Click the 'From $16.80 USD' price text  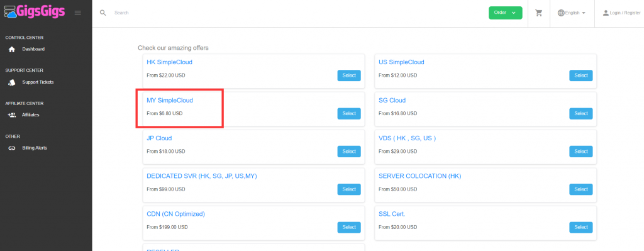tap(397, 113)
